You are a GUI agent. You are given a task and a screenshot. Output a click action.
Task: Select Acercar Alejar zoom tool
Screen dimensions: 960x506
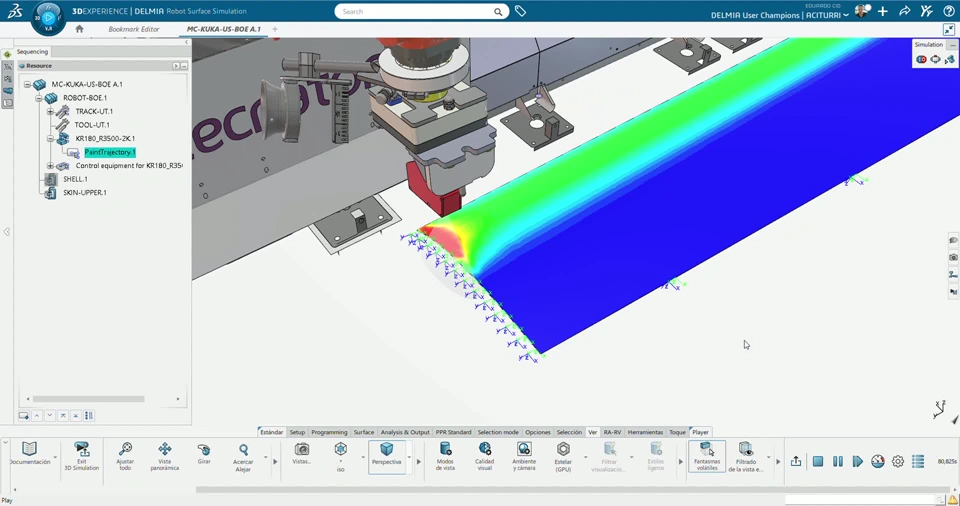click(x=243, y=457)
